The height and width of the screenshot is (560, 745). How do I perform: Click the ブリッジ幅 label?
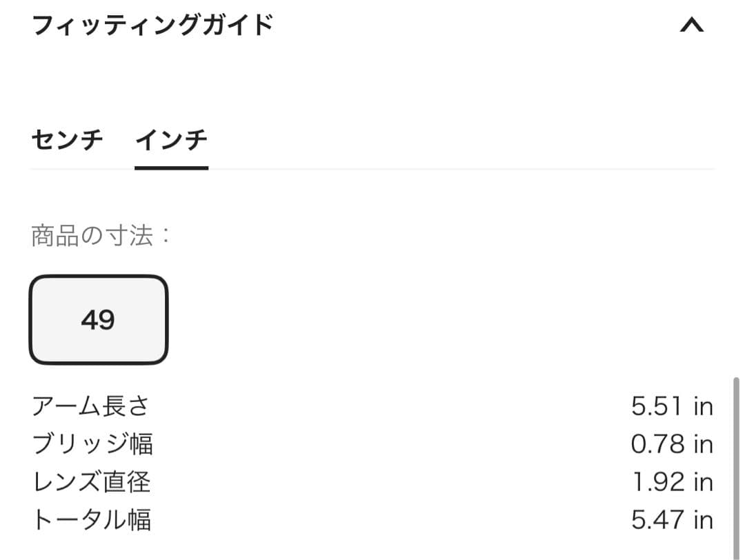click(92, 444)
